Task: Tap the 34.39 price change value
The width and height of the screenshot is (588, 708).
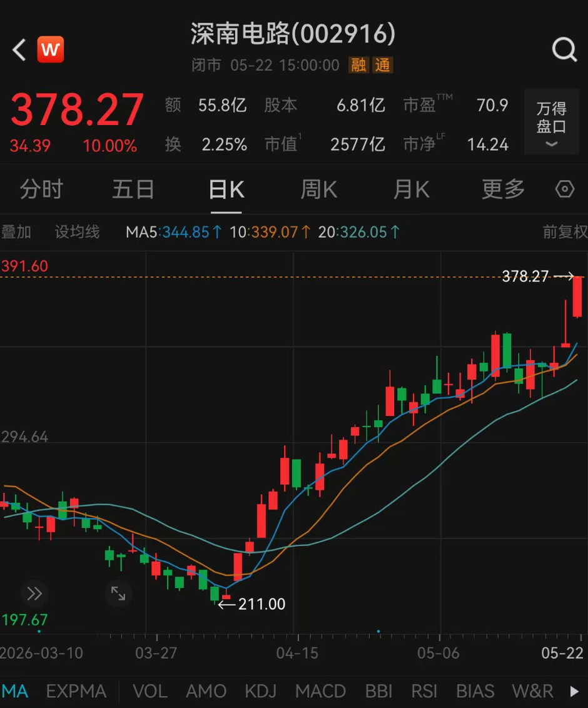Action: 30,146
